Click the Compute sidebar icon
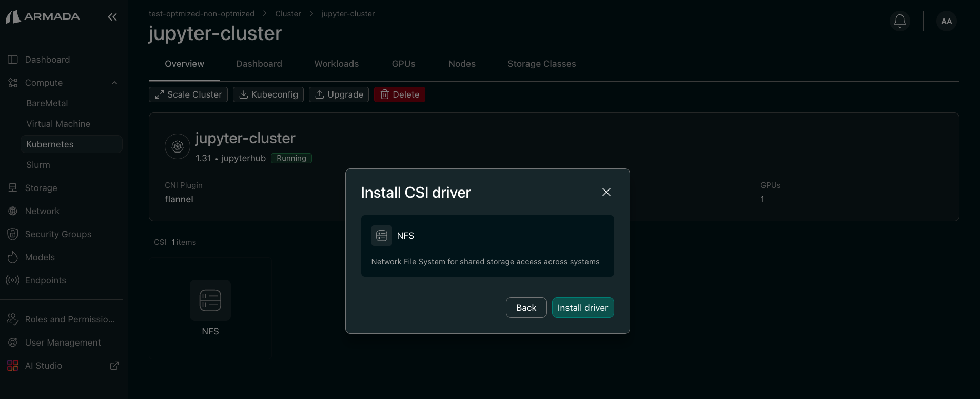This screenshot has height=399, width=980. [x=13, y=83]
